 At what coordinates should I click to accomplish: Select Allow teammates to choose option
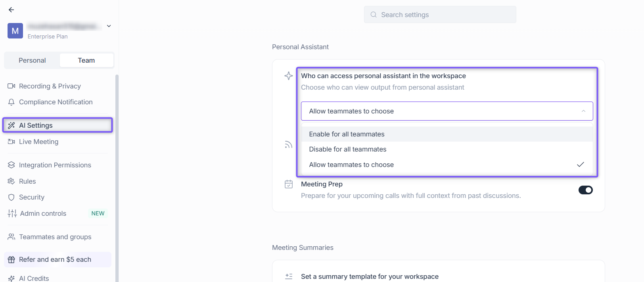[447, 165]
